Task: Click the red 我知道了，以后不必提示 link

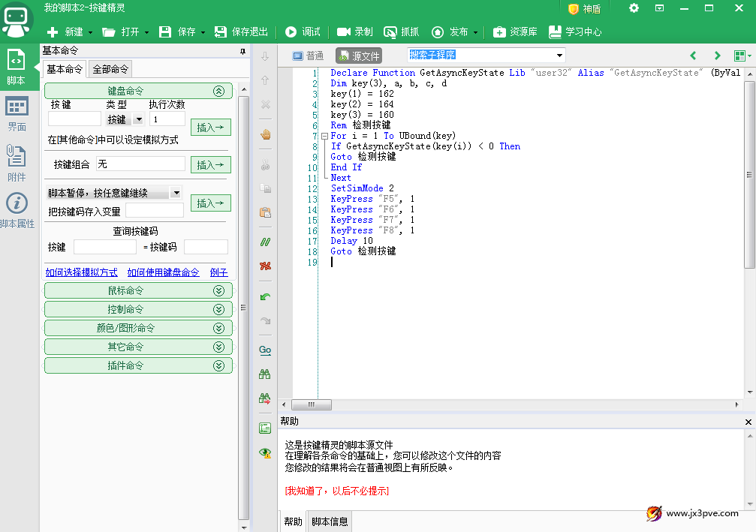Action: 336,491
